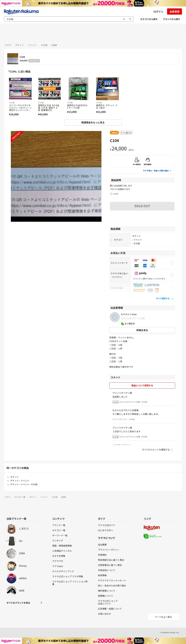
Task: Click the 本人確認済 badge icon
Action: (137, 160)
